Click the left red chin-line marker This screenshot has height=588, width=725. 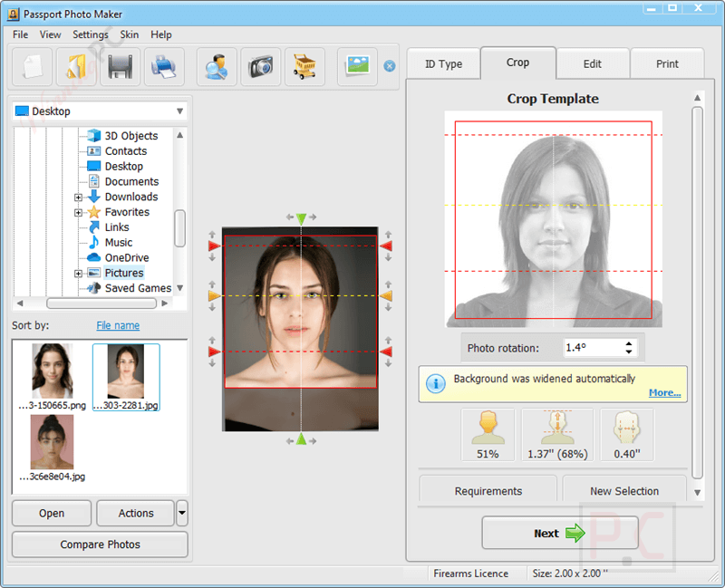tap(214, 352)
